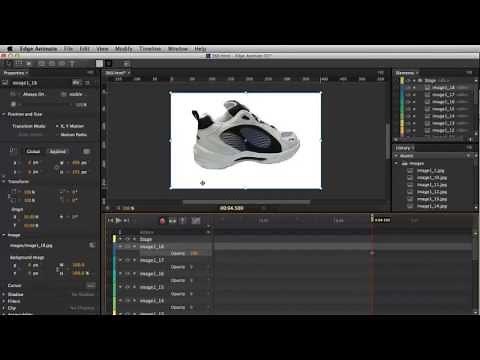
Task: Collapse the Image section
Action: click(4, 235)
